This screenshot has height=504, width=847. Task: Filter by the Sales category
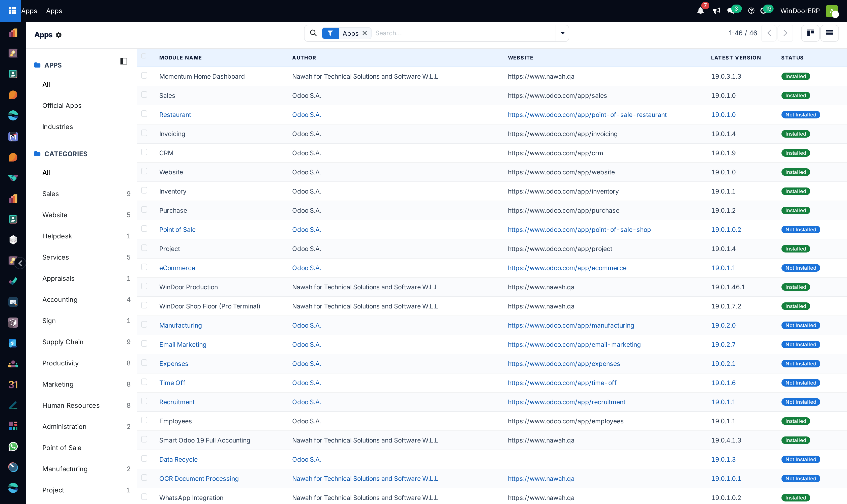(x=50, y=194)
